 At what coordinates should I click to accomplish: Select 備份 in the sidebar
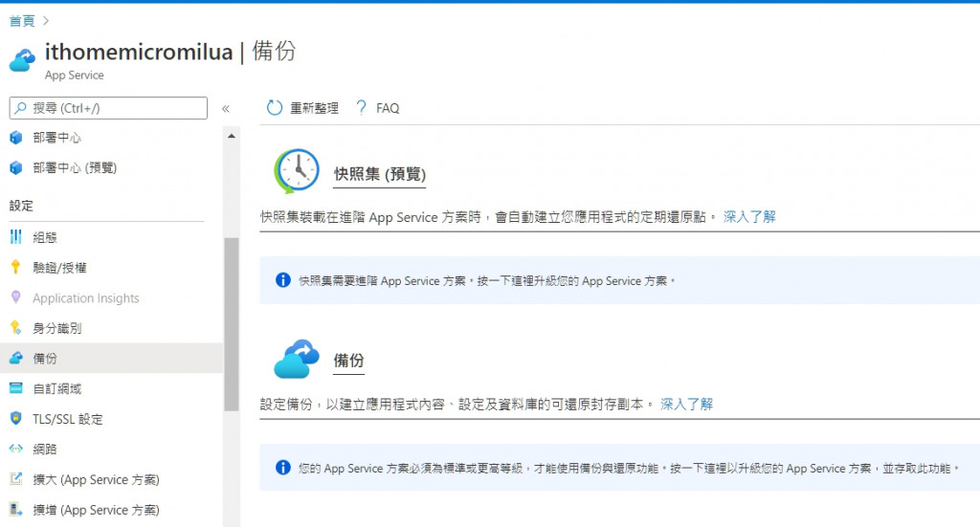(x=111, y=358)
